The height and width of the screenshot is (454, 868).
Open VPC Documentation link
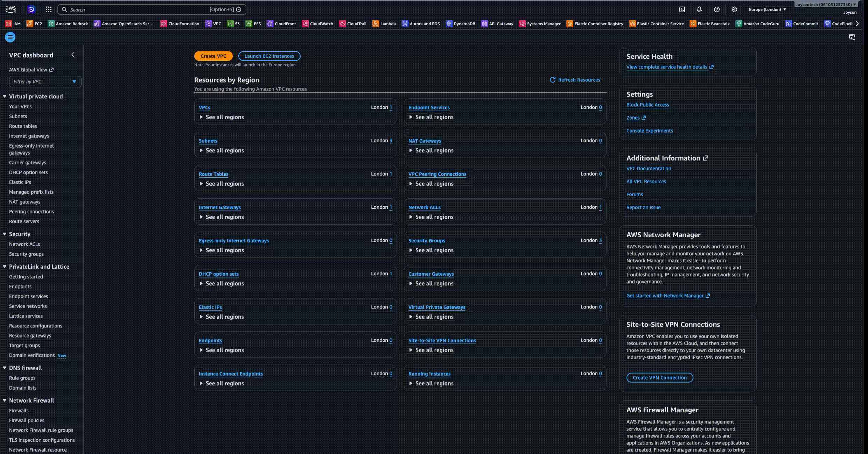pyautogui.click(x=649, y=168)
